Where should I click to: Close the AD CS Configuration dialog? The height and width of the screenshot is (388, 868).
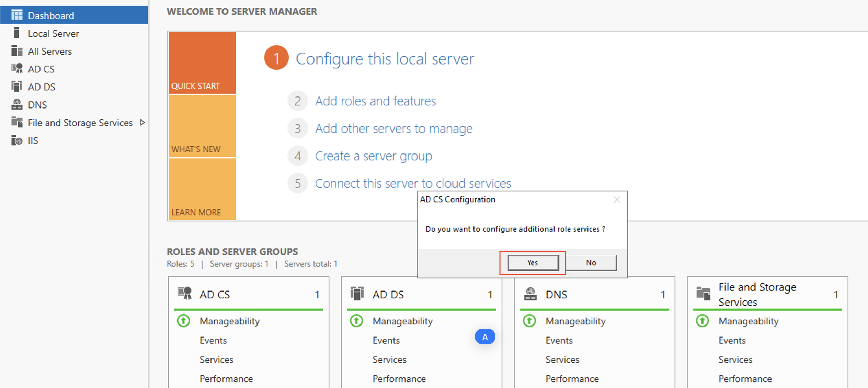pyautogui.click(x=617, y=199)
